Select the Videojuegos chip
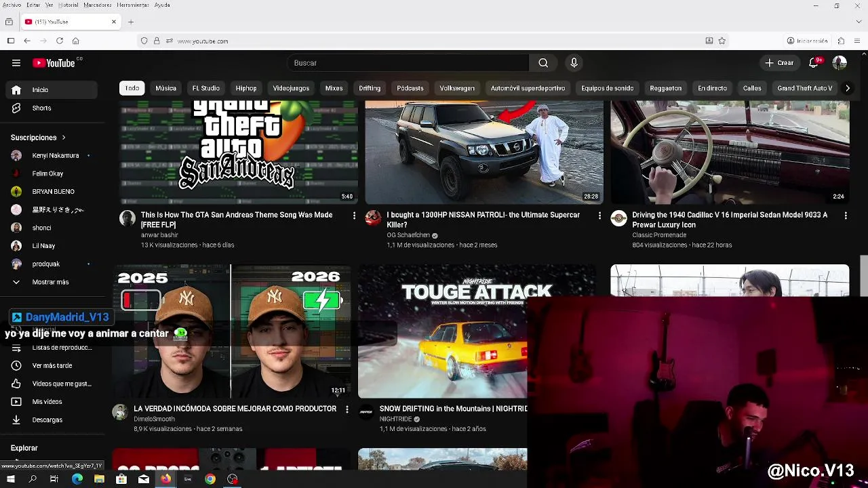868x488 pixels. tap(291, 88)
